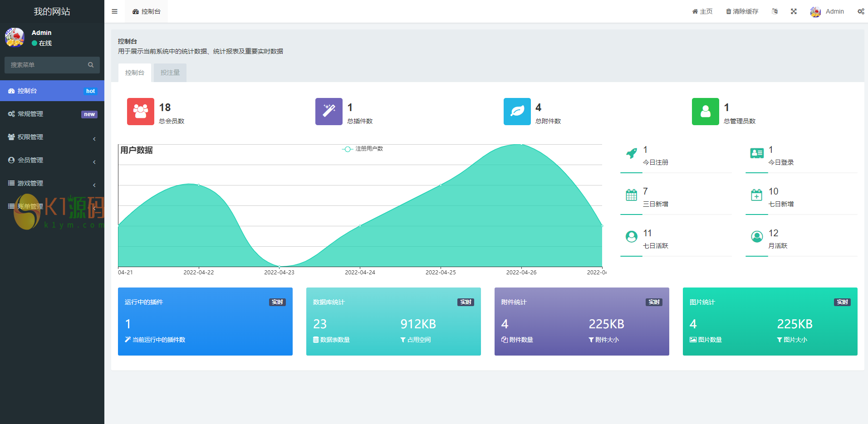Click the calendar icon next to 三日新增
Image resolution: width=868 pixels, height=424 pixels.
click(631, 195)
